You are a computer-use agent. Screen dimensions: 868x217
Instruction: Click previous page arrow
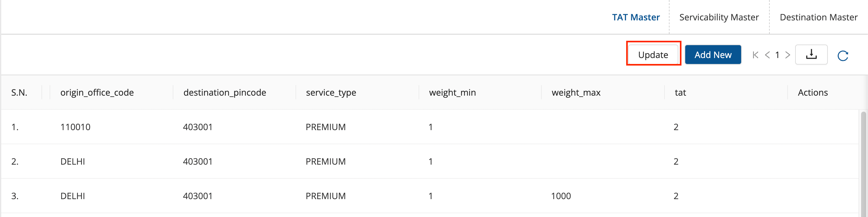(767, 55)
